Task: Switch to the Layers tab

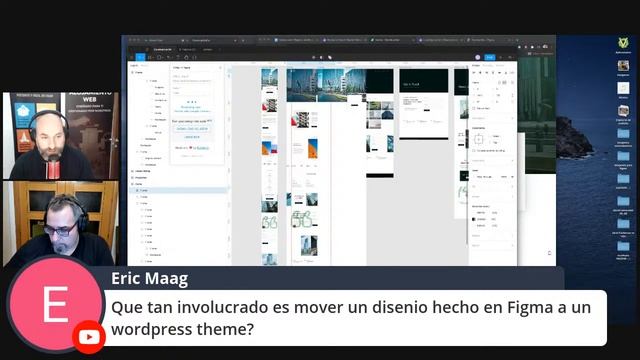Action: [x=134, y=65]
